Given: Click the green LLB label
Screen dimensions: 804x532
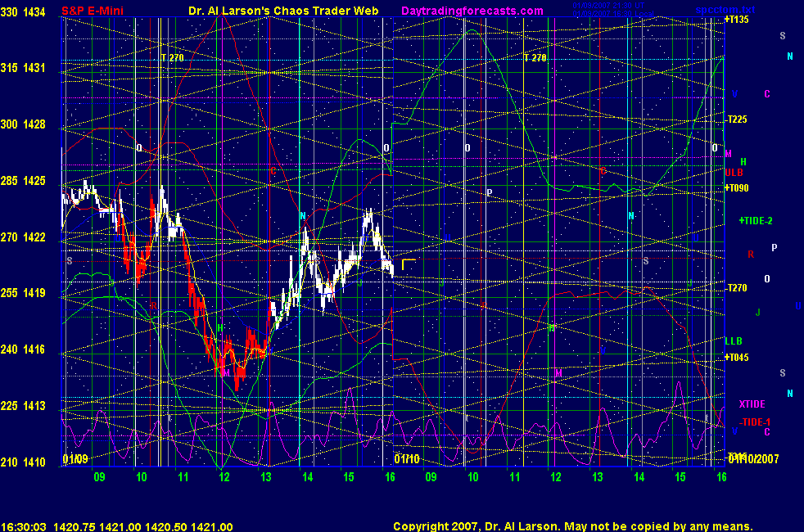Looking at the screenshot, I should pos(734,340).
